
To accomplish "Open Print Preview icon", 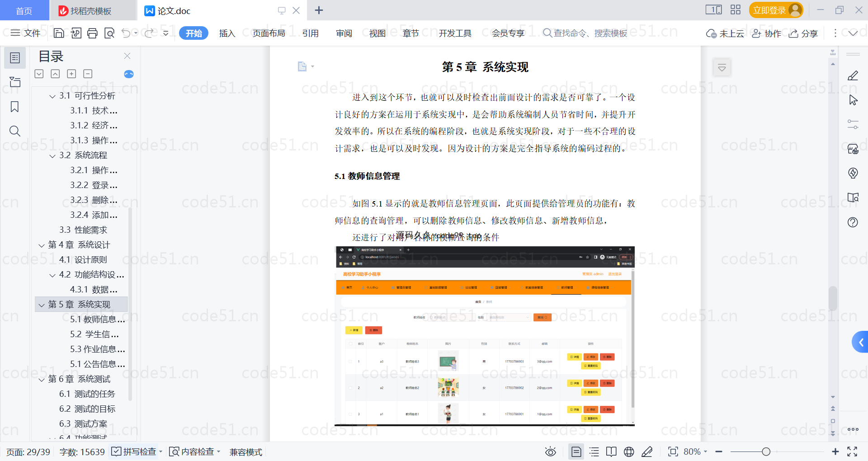I will click(x=109, y=33).
